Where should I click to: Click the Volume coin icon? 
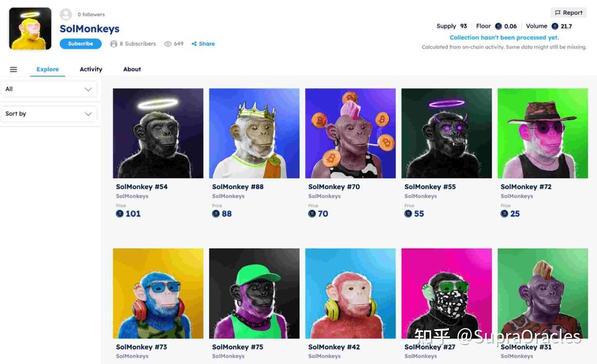pyautogui.click(x=555, y=27)
